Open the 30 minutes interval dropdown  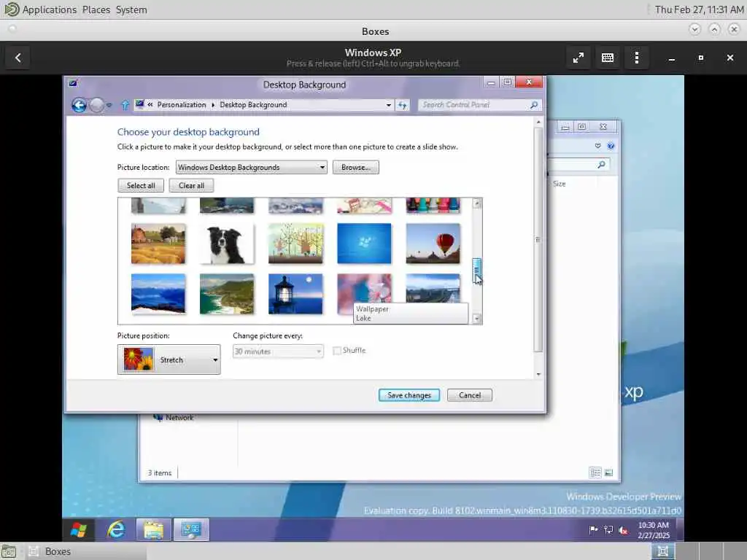(278, 351)
